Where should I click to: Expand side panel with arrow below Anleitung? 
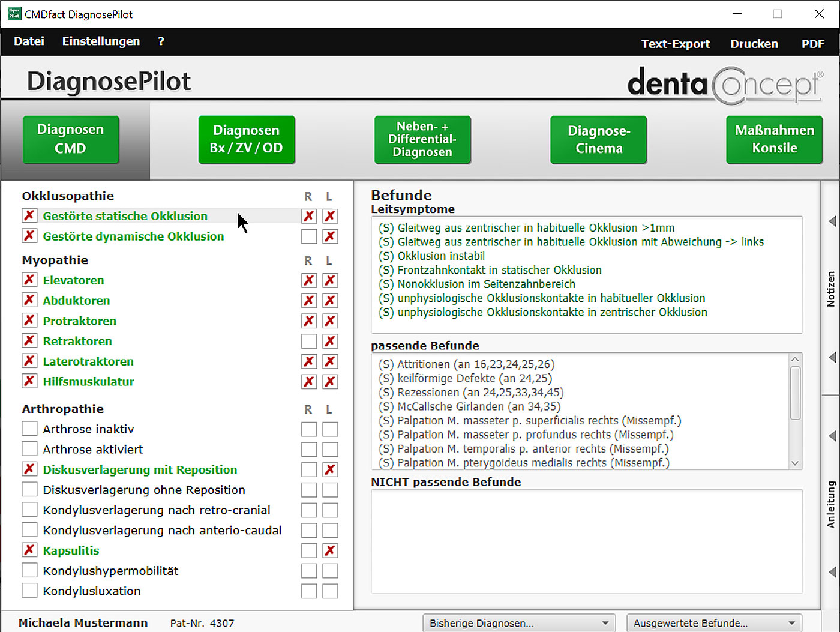tap(832, 571)
